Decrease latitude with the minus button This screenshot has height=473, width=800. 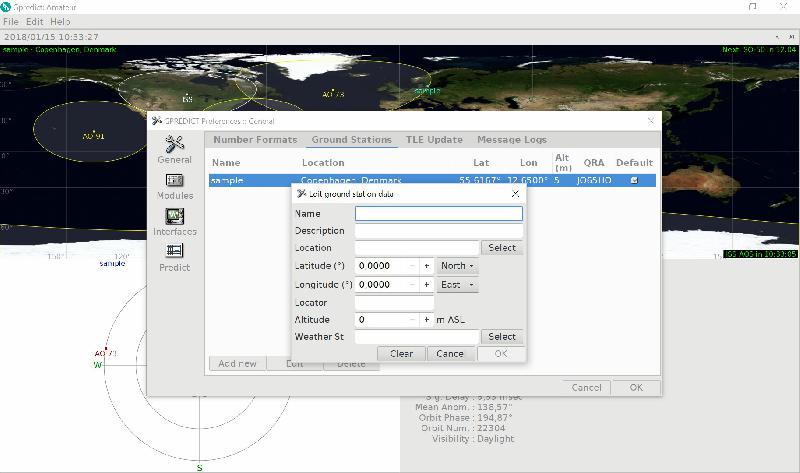click(x=412, y=266)
